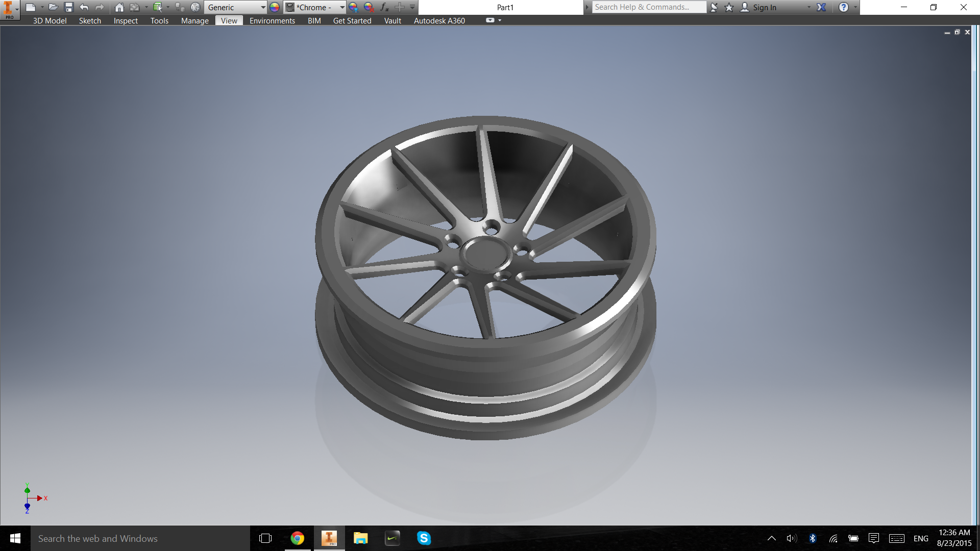Open the appearance color wheel icon
This screenshot has height=551, width=980.
coord(275,7)
